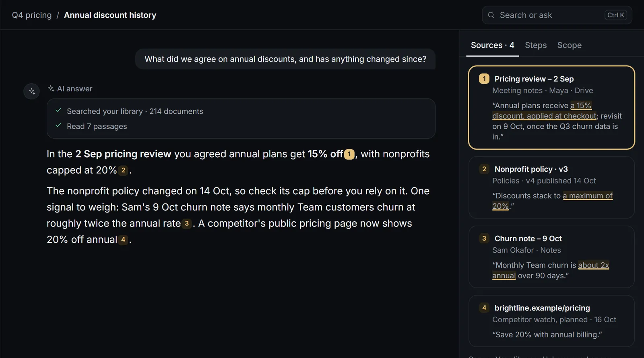644x358 pixels.
Task: Select the Sources · 4 tab
Action: [492, 45]
